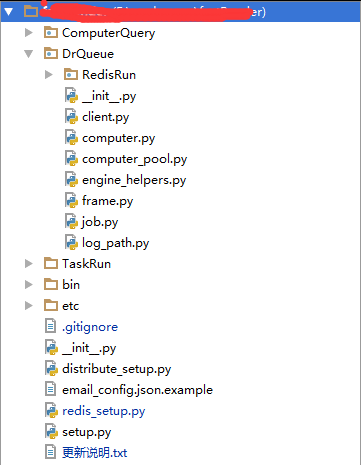
Task: Select the TaskRun folder name
Action: click(x=87, y=264)
